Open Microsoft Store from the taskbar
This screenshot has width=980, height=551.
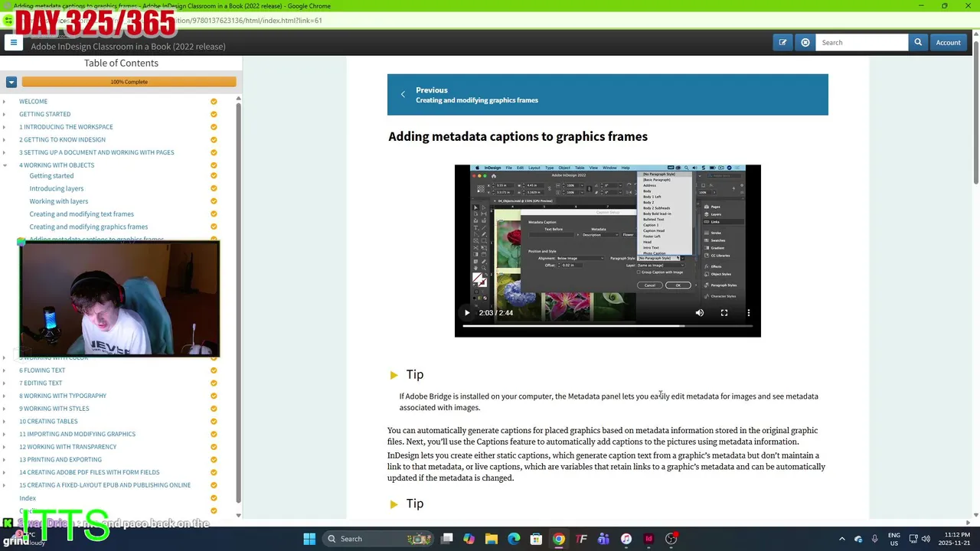pos(536,539)
